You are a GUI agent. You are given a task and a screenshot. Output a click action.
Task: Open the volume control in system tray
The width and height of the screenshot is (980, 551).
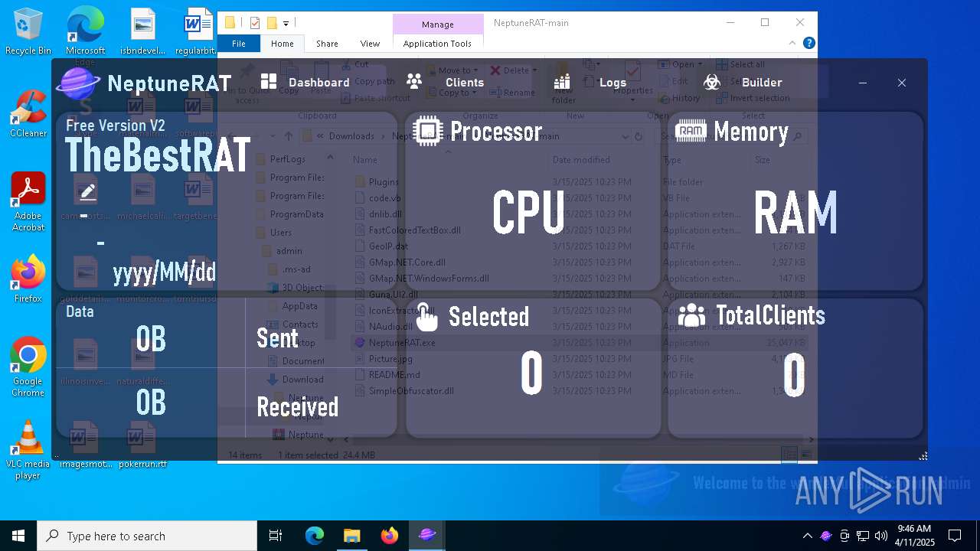point(881,536)
